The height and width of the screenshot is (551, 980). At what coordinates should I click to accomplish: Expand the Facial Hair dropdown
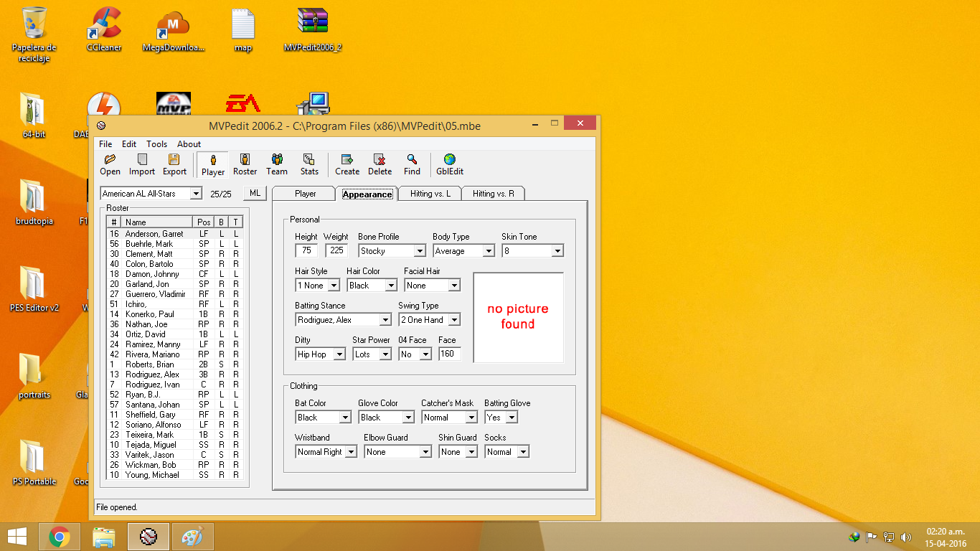tap(454, 286)
